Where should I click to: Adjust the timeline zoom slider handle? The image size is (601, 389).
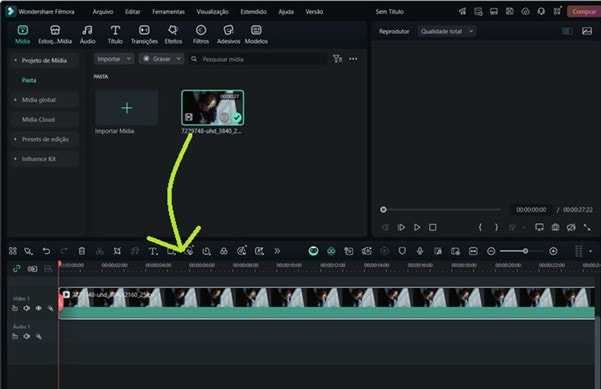point(525,251)
